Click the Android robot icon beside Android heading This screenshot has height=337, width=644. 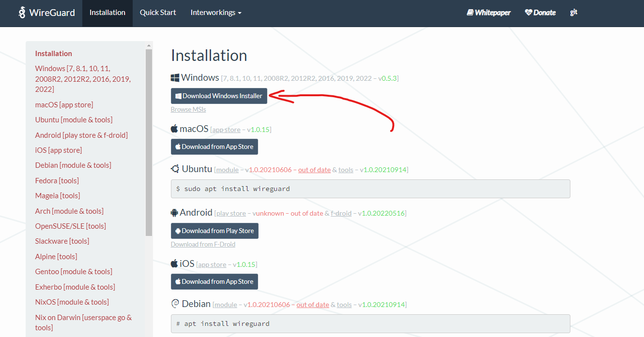[x=174, y=212]
